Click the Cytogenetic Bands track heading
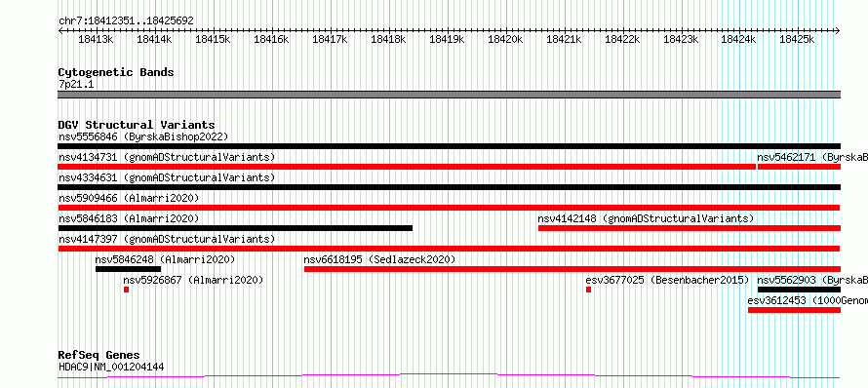868x388 pixels. tap(116, 72)
